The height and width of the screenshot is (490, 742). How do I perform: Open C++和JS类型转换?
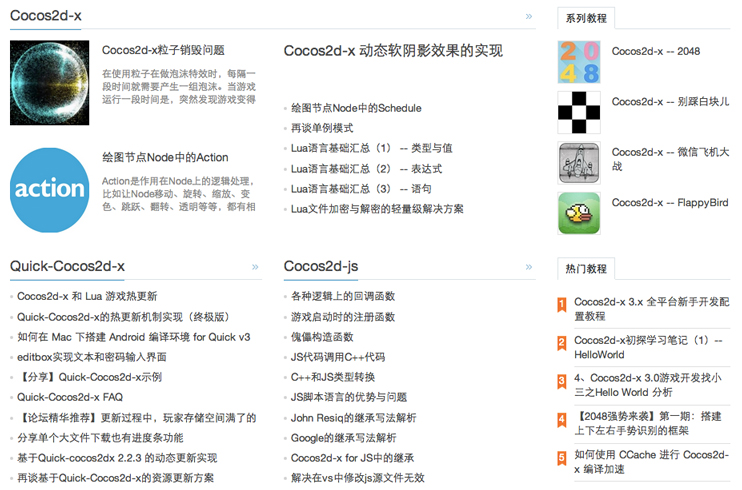point(333,377)
